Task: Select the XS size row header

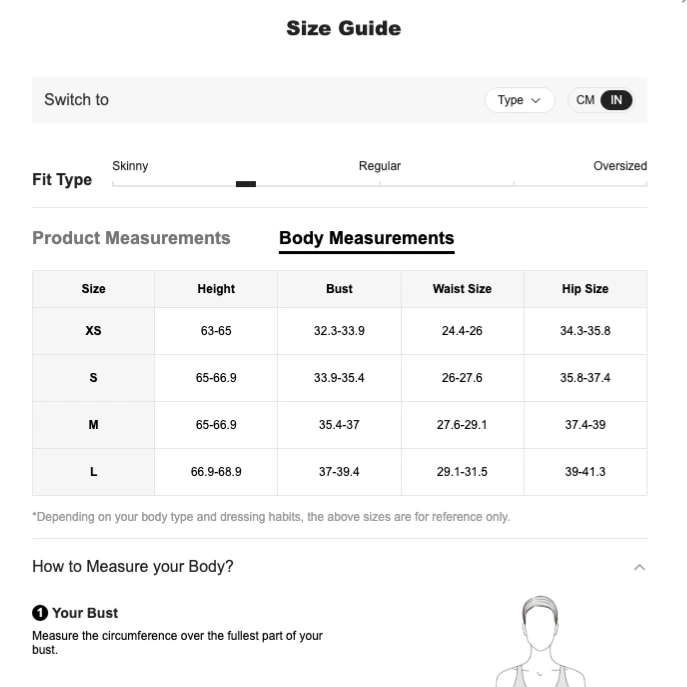Action: [x=93, y=331]
